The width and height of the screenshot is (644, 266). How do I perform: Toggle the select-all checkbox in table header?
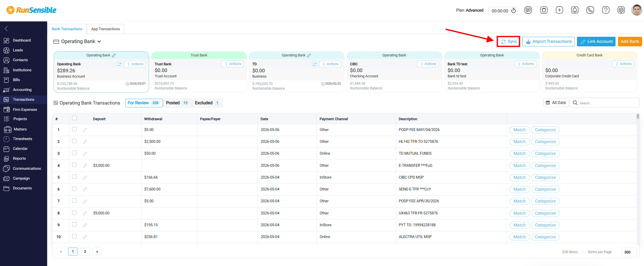click(74, 118)
